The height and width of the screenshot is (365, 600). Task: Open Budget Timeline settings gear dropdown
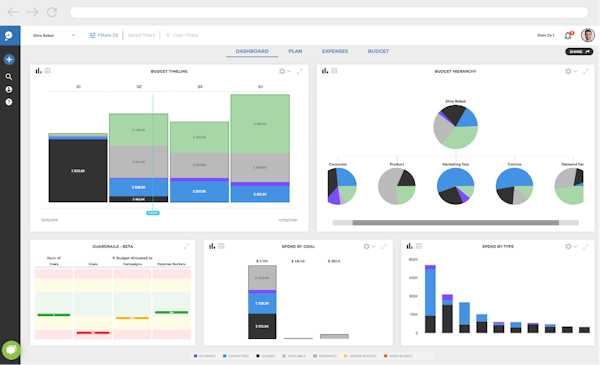point(285,71)
